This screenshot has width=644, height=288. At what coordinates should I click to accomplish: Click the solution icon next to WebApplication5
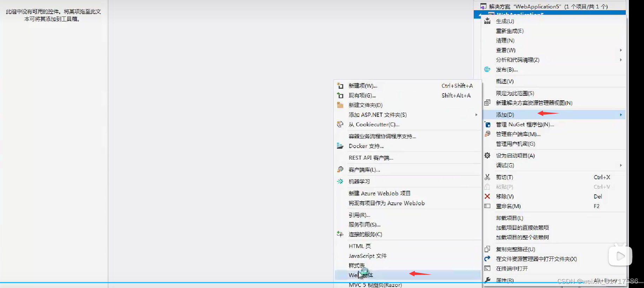point(483,6)
